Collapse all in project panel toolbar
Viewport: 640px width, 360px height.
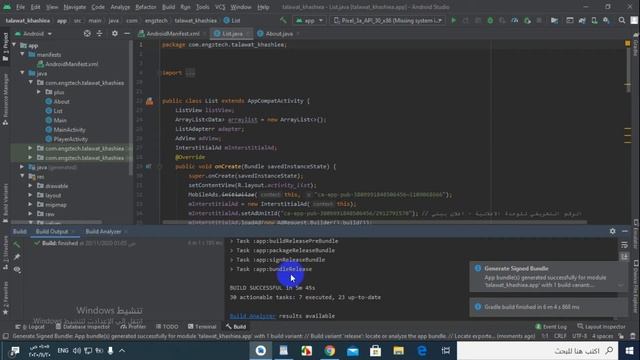point(100,33)
